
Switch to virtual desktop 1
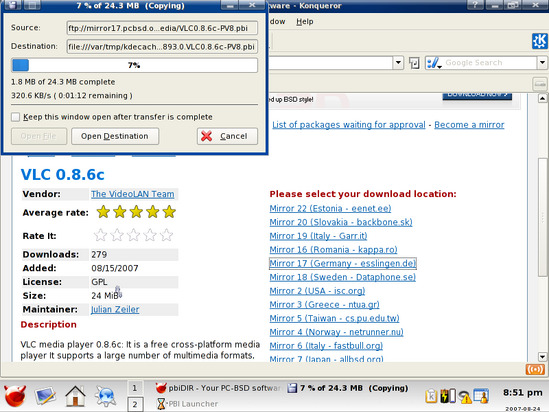coord(135,388)
